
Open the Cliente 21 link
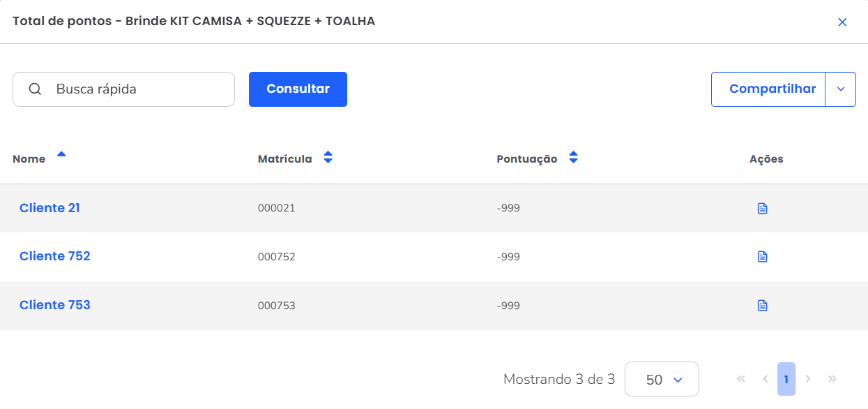pyautogui.click(x=50, y=208)
